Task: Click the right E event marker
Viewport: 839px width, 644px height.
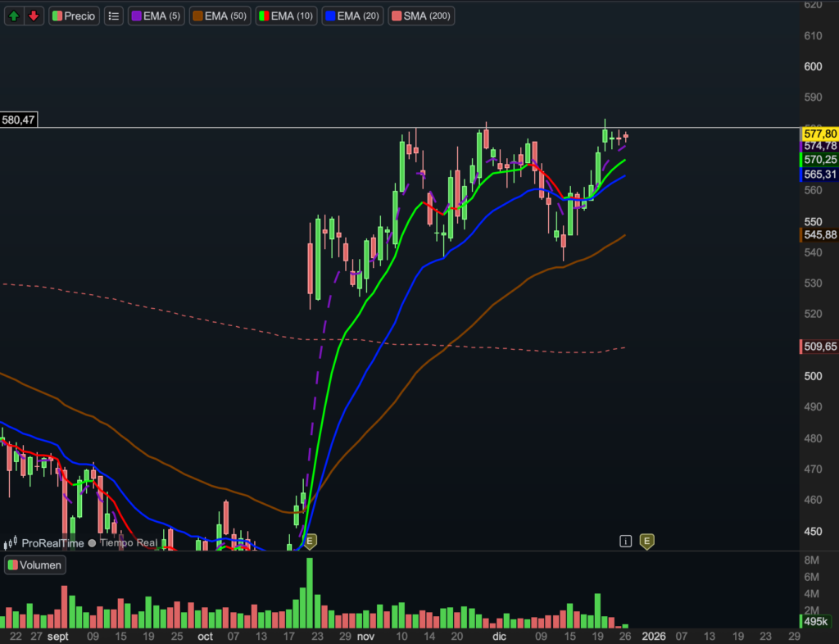Action: [x=646, y=541]
